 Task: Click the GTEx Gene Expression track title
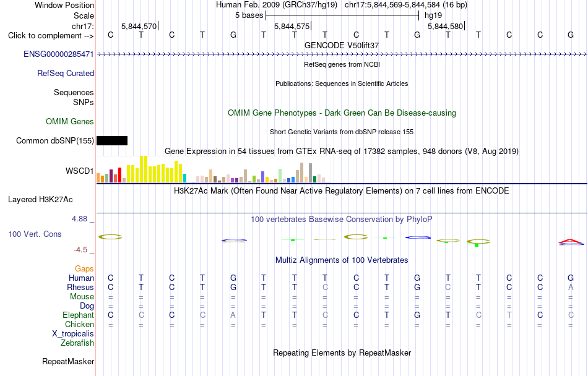tap(342, 152)
